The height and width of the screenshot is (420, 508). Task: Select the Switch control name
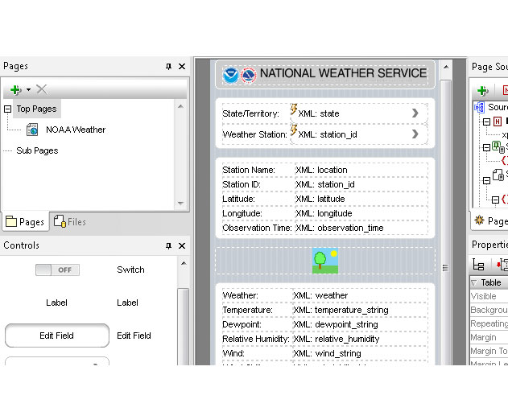click(130, 270)
